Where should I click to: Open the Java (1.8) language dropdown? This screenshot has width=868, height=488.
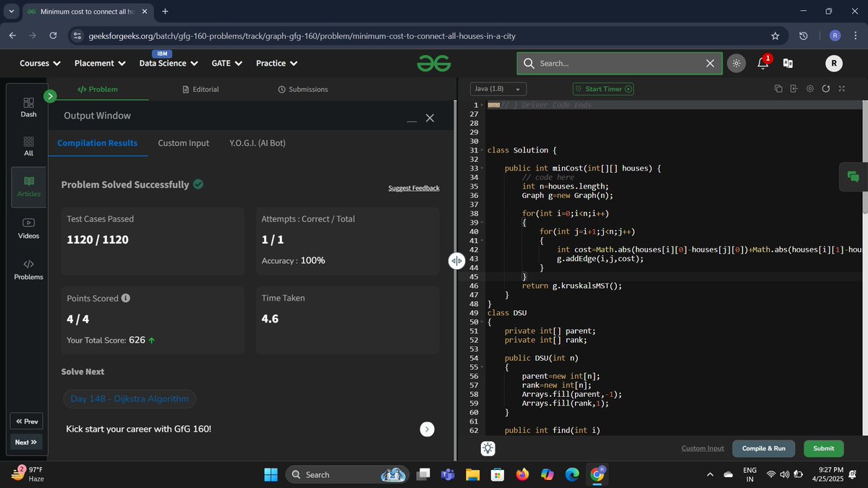(498, 89)
